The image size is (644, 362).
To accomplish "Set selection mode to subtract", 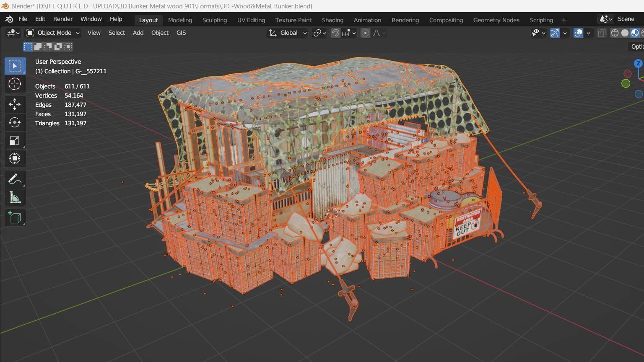I will pyautogui.click(x=48, y=47).
